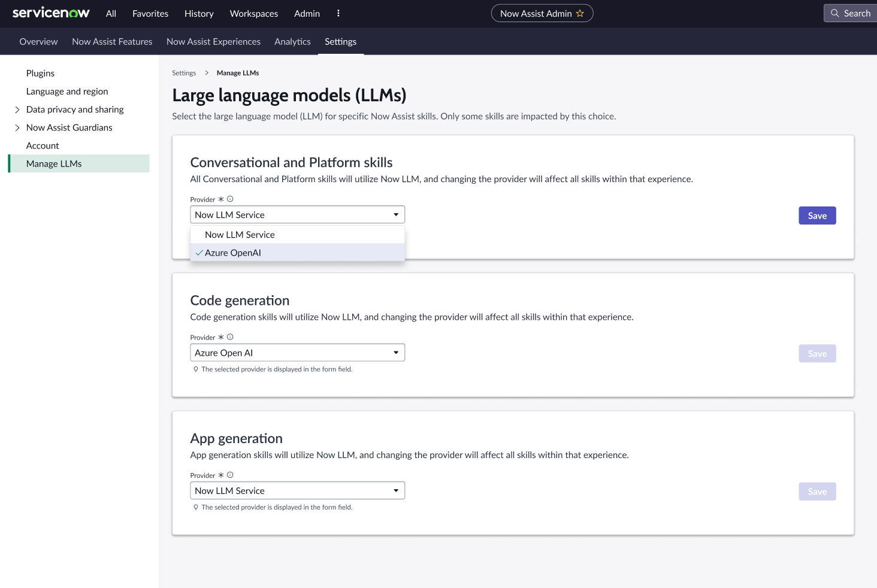Switch to the Analytics tab
Image resolution: width=877 pixels, height=588 pixels.
[x=292, y=41]
